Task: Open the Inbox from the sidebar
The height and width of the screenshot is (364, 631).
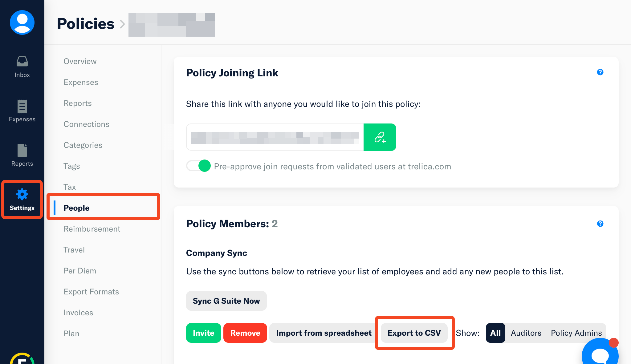Action: tap(22, 67)
